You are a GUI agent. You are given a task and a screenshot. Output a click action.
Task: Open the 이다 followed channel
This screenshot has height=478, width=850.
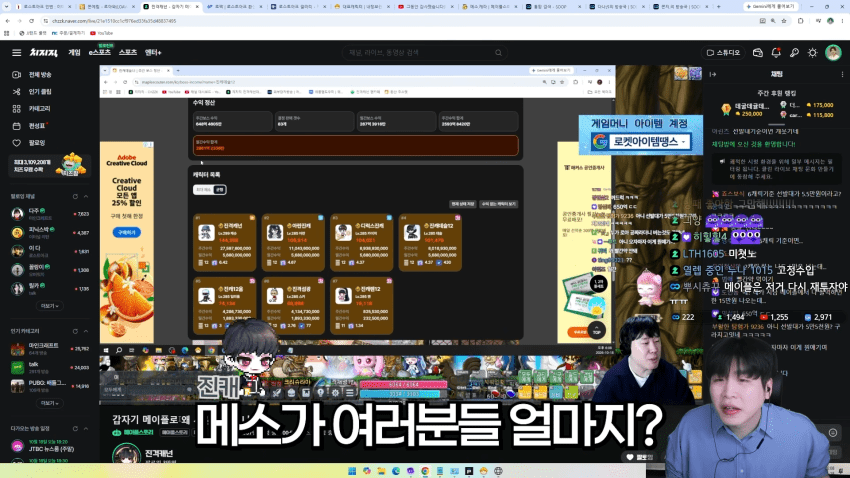tap(49, 251)
